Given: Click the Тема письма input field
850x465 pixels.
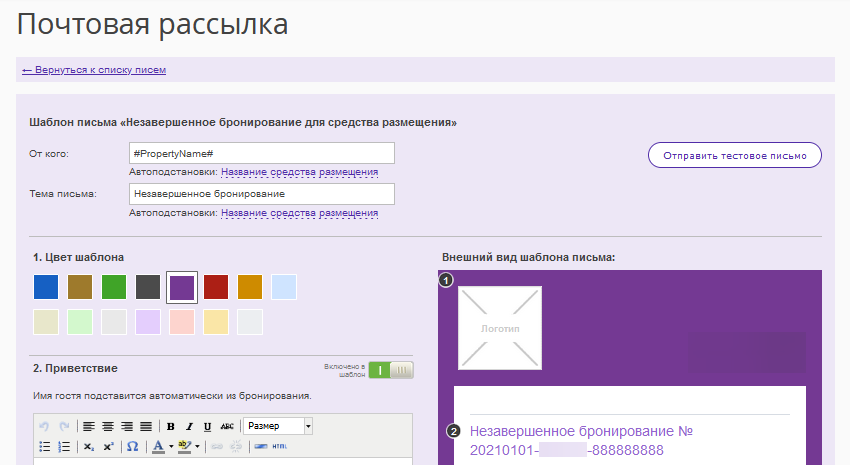Looking at the screenshot, I should point(262,194).
